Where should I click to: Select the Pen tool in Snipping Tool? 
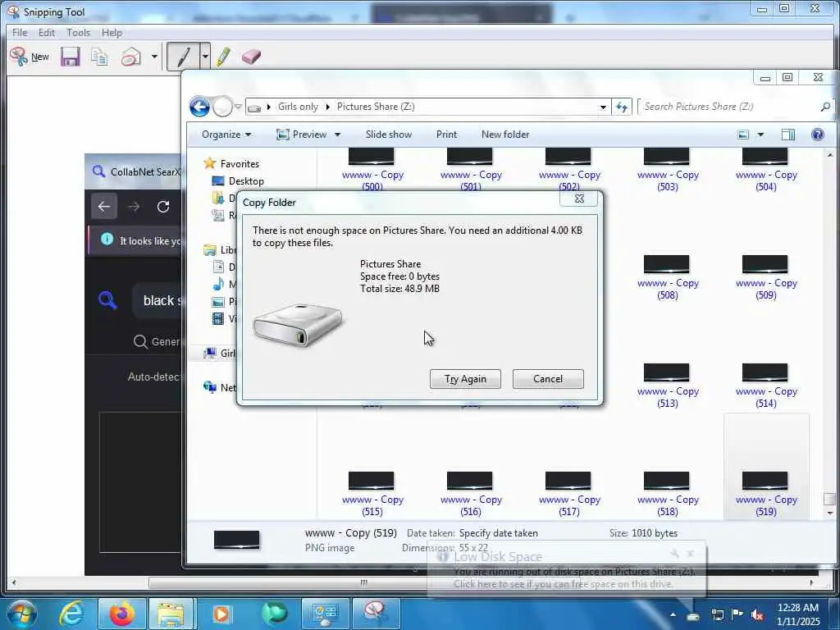(183, 57)
